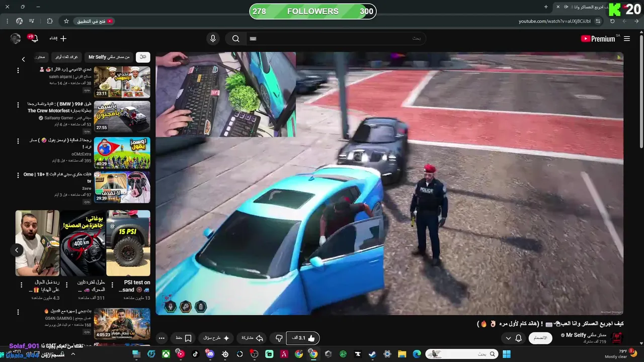Open the options menu for The Crew Motorfest video
Screen dimensions: 644x362
[x=18, y=105]
